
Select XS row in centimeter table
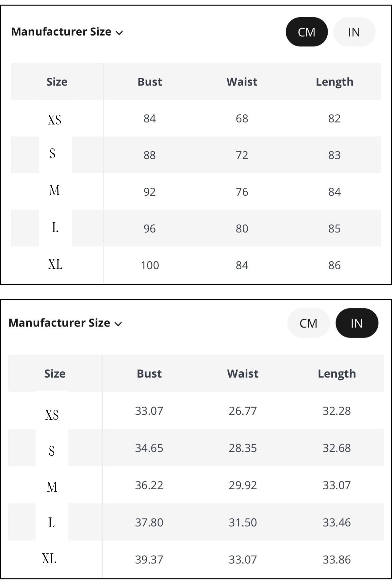[54, 120]
